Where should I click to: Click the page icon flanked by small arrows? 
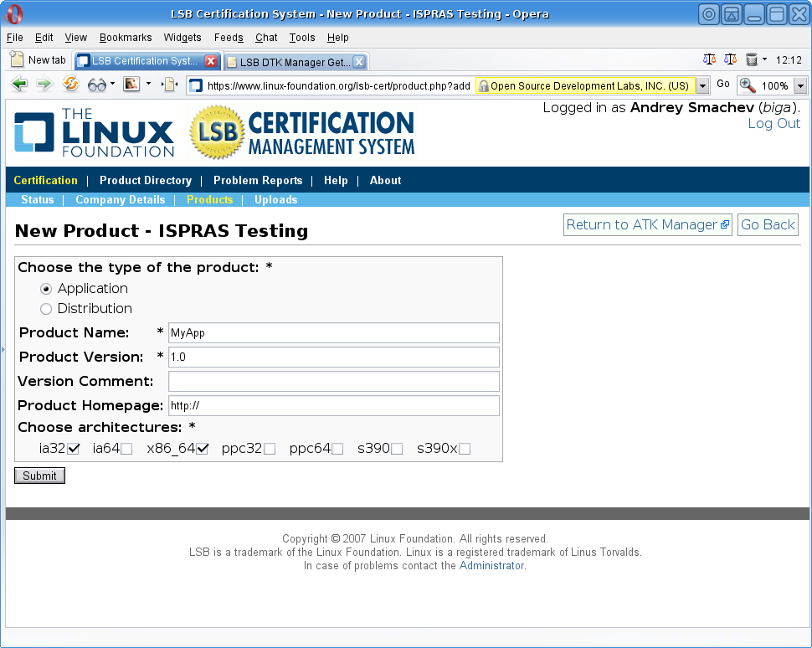coord(169,85)
